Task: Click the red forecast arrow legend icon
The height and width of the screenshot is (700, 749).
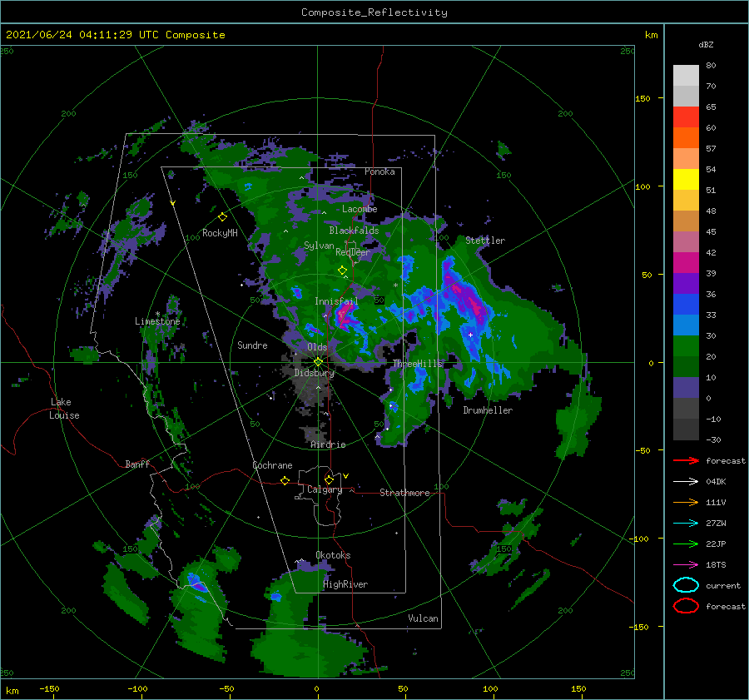Action: pos(686,460)
